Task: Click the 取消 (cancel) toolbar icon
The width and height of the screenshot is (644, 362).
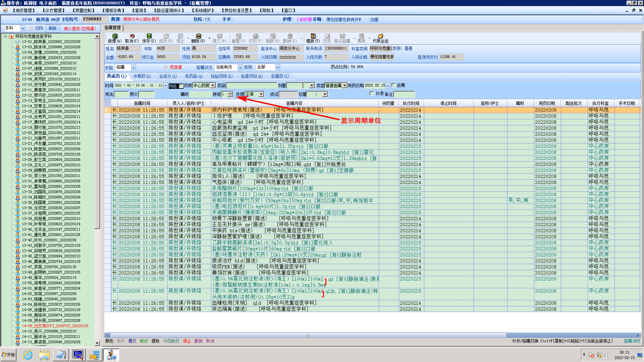Action: click(x=132, y=36)
